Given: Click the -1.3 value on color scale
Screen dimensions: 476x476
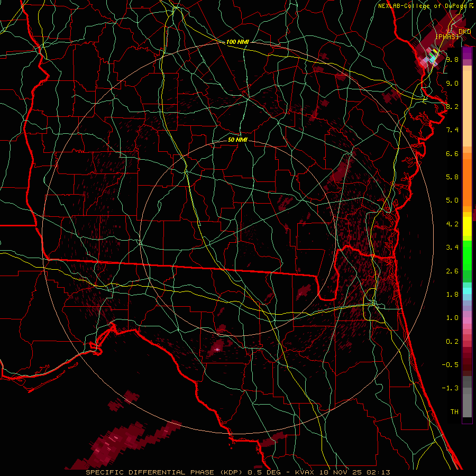Looking at the screenshot, I should coord(450,388).
